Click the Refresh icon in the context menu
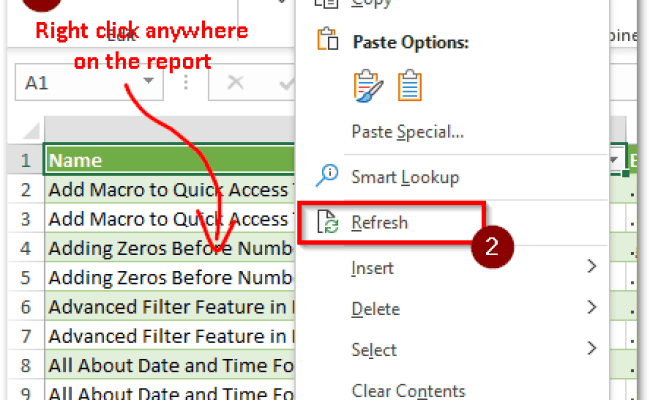Viewport: 650px width, 400px height. pyautogui.click(x=328, y=222)
